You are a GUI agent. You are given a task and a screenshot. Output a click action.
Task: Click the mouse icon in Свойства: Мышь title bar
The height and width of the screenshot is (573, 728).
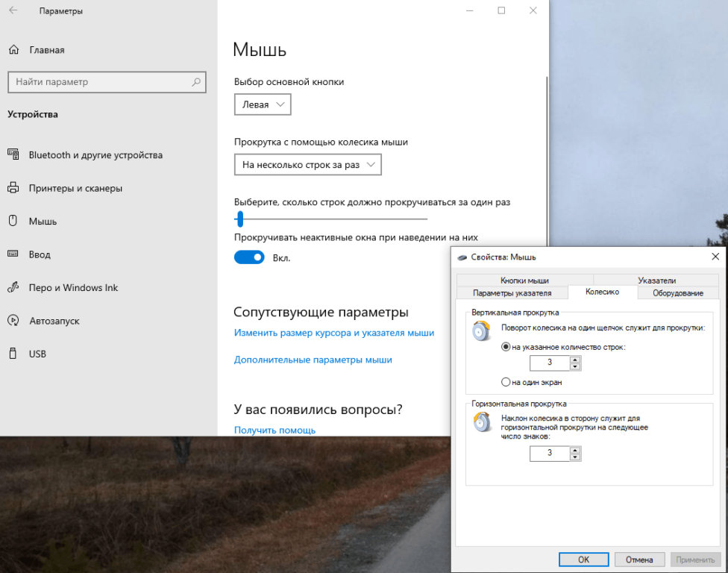pos(462,257)
